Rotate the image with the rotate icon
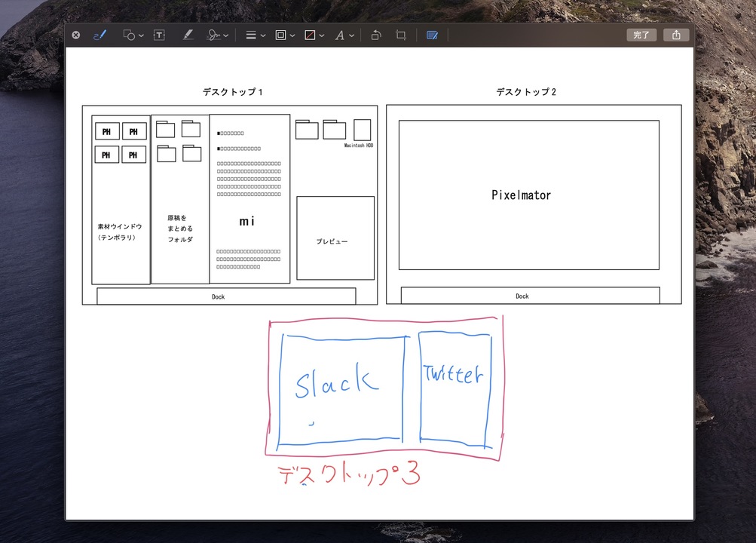The width and height of the screenshot is (756, 543). [376, 35]
